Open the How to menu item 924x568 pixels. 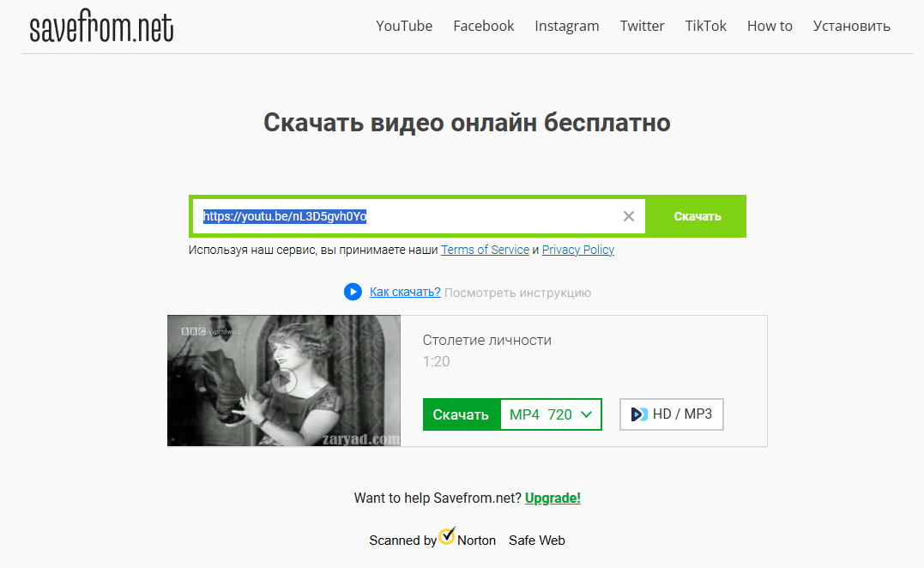coord(770,26)
